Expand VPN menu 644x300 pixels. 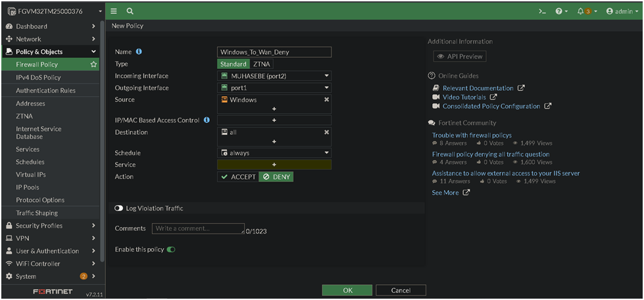click(x=51, y=238)
